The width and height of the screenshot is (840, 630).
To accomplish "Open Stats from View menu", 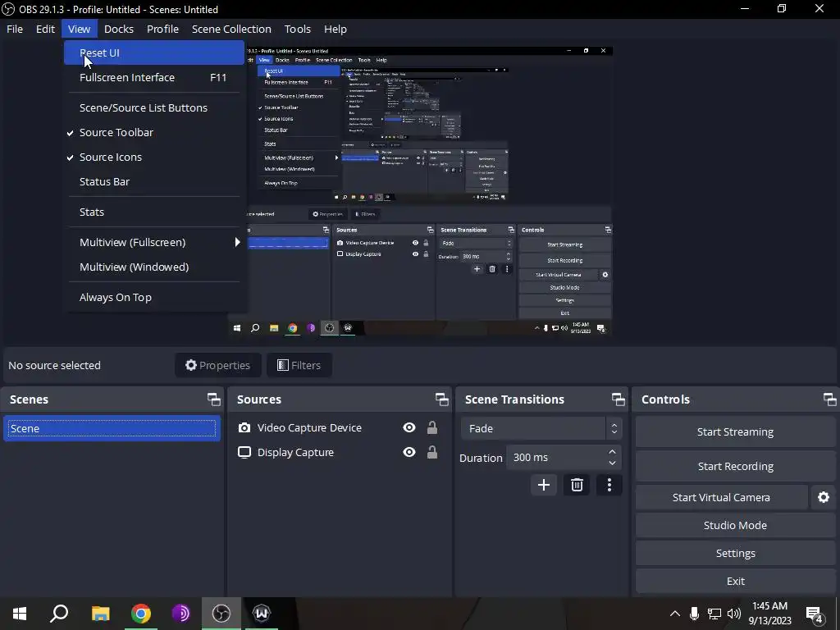I will 154,212.
